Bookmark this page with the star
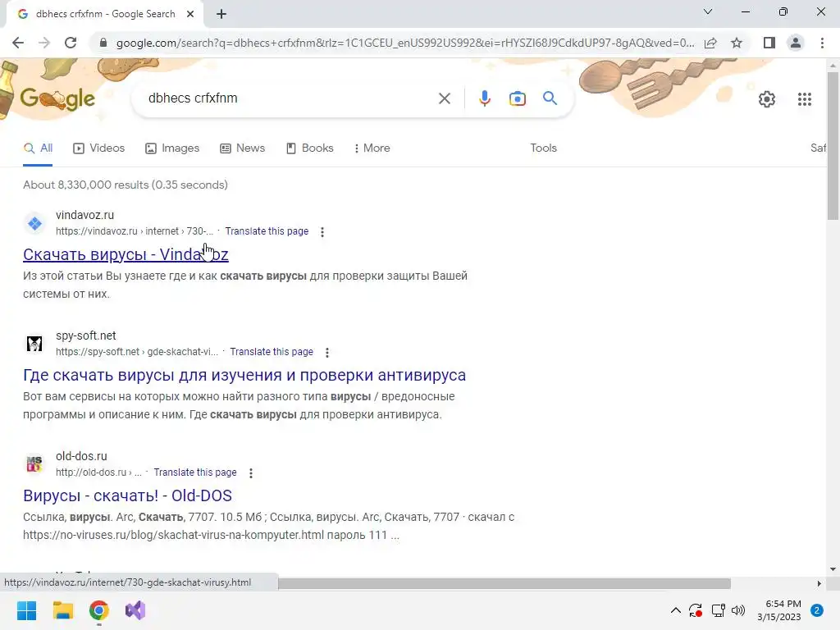 coord(737,43)
